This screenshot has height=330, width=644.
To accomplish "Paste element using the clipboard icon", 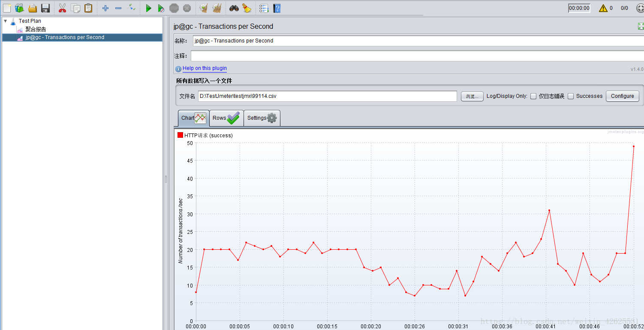I will tap(88, 8).
